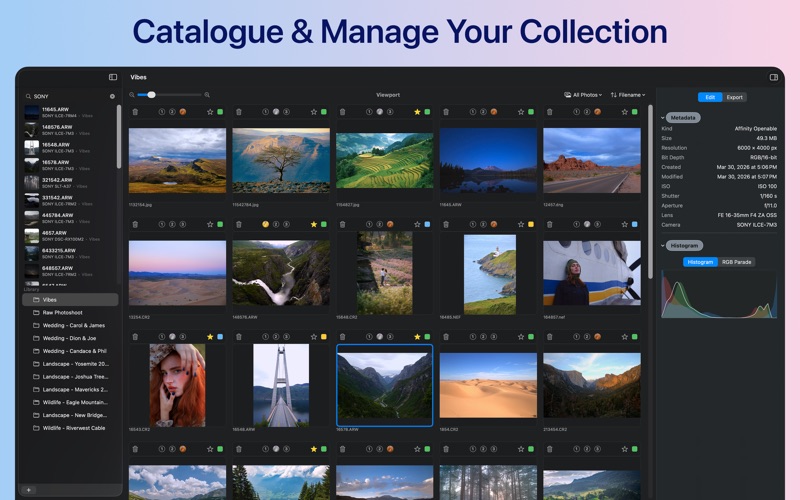Collapse the Histogram section chevron
800x500 pixels.
click(x=663, y=246)
